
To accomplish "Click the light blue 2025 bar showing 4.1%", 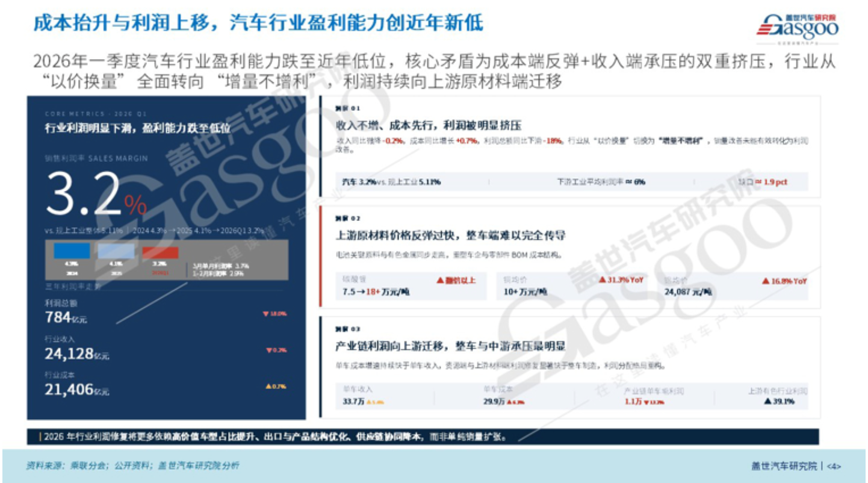I will point(116,251).
